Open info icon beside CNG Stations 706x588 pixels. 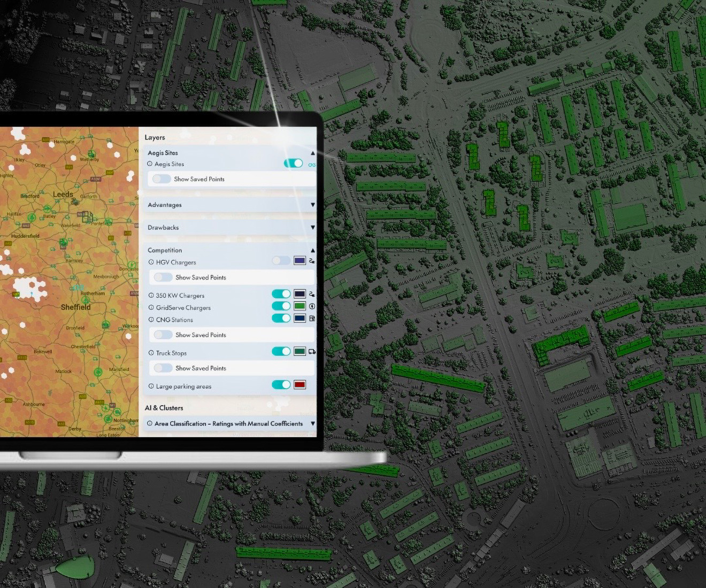[151, 320]
